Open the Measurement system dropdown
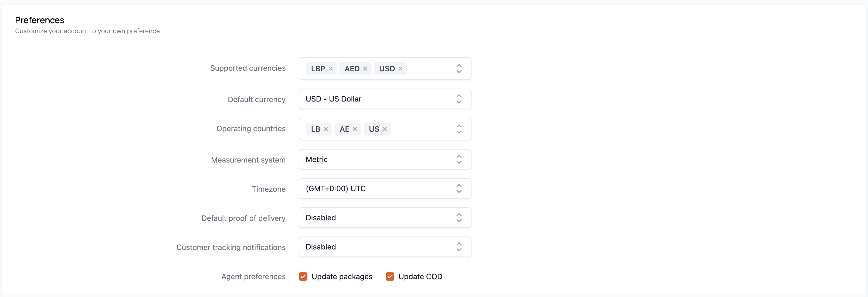 (x=384, y=160)
